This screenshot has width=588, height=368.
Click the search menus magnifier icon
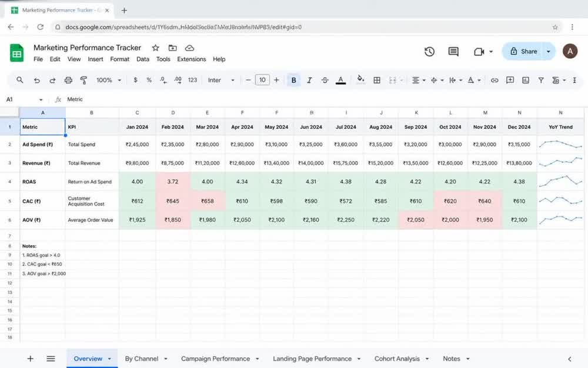coord(19,80)
